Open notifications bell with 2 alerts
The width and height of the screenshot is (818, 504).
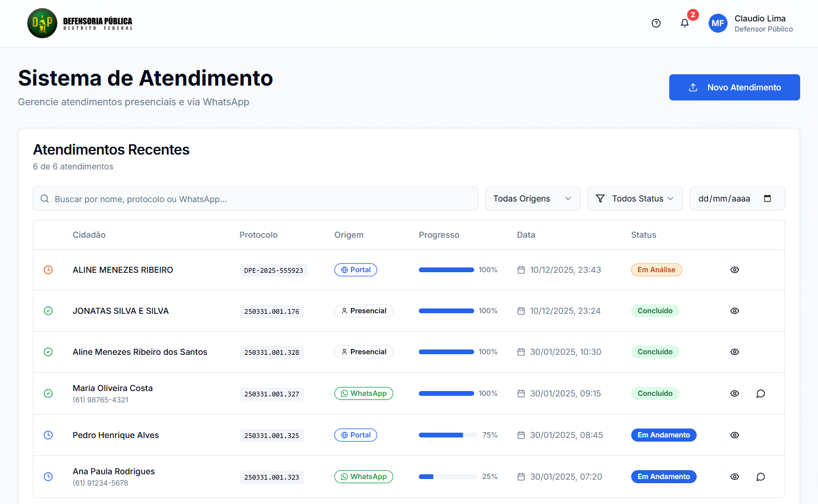685,23
